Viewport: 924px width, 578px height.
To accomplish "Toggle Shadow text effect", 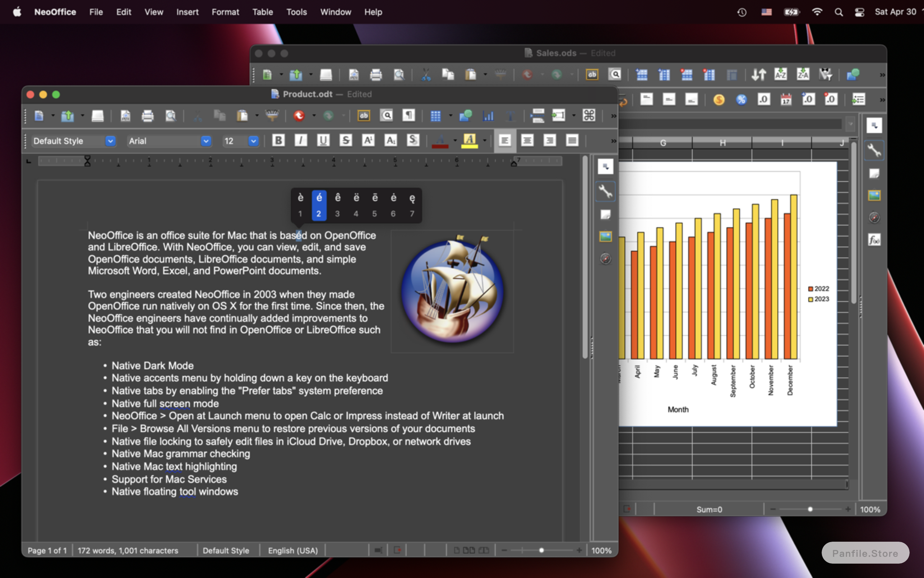I will click(x=413, y=140).
